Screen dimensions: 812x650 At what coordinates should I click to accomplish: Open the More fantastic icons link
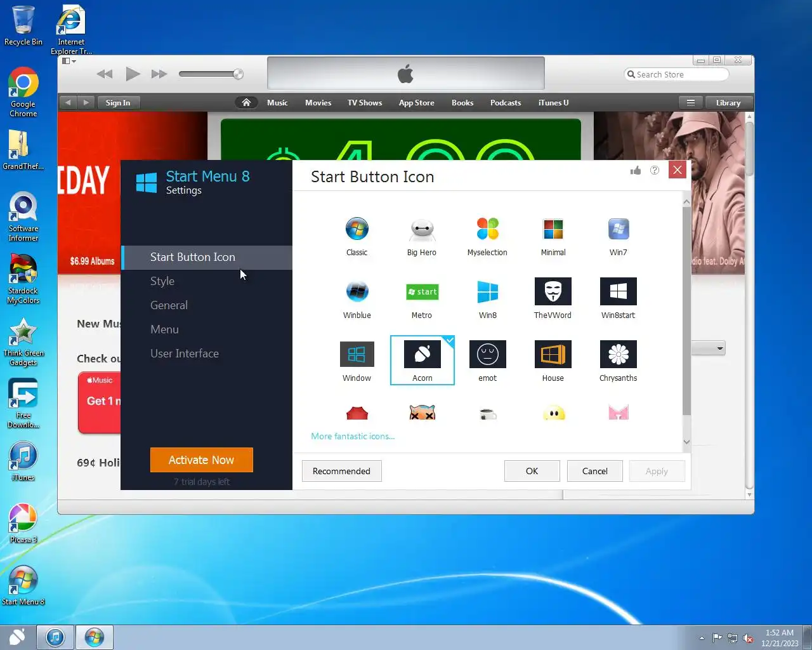pyautogui.click(x=353, y=436)
